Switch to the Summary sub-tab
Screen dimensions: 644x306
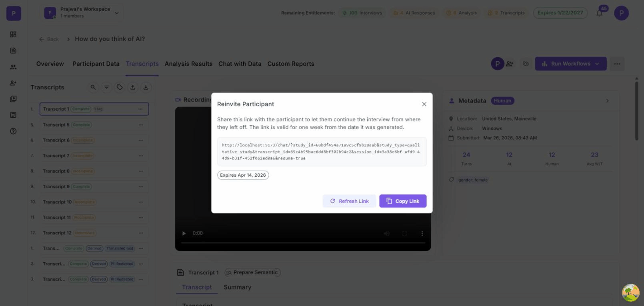tap(237, 287)
